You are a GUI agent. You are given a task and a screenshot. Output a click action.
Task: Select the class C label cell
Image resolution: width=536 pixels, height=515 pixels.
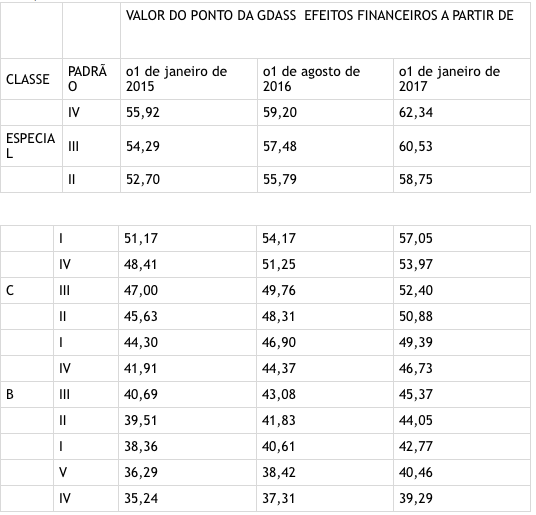point(27,290)
